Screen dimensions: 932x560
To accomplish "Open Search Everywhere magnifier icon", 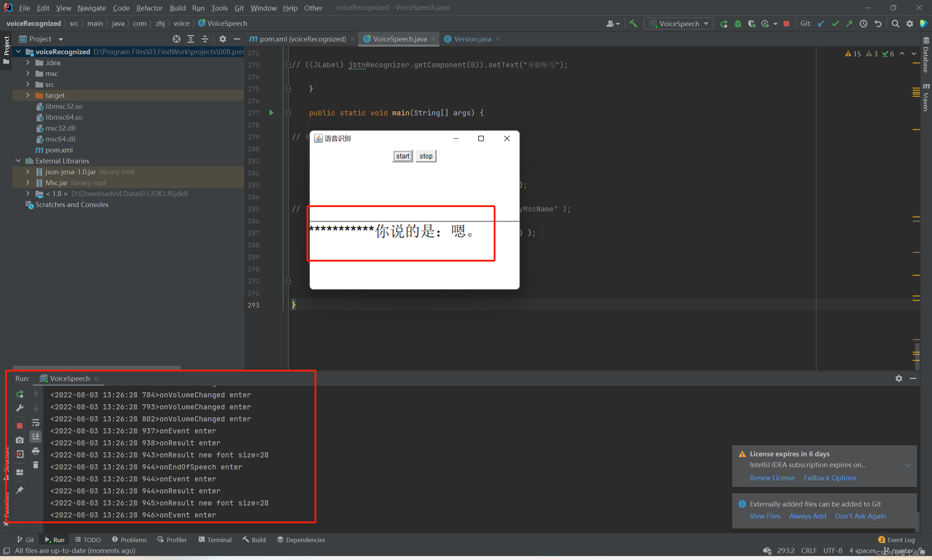I will click(895, 23).
